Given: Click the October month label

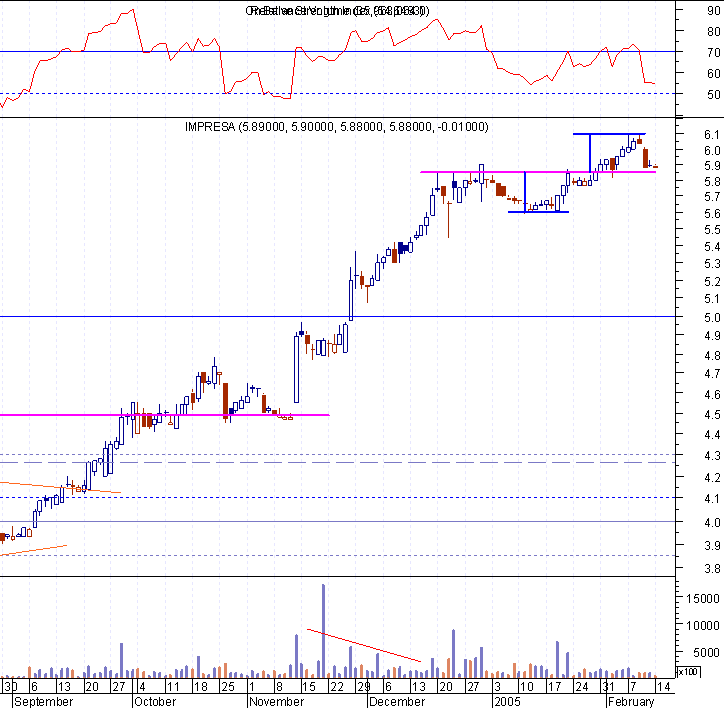Looking at the screenshot, I should point(155,702).
